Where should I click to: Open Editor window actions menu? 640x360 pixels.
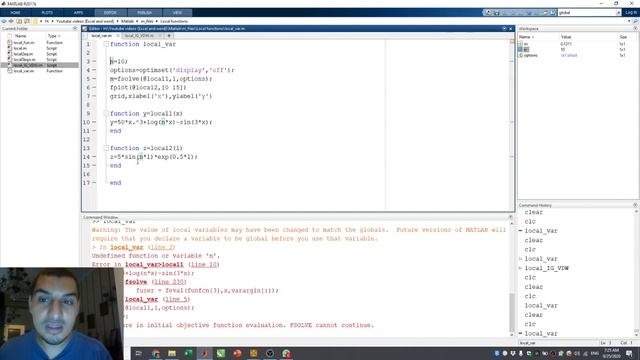[504, 29]
